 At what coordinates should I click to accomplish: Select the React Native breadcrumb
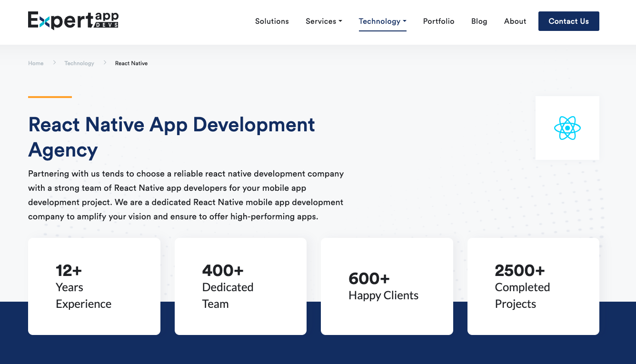pyautogui.click(x=131, y=63)
